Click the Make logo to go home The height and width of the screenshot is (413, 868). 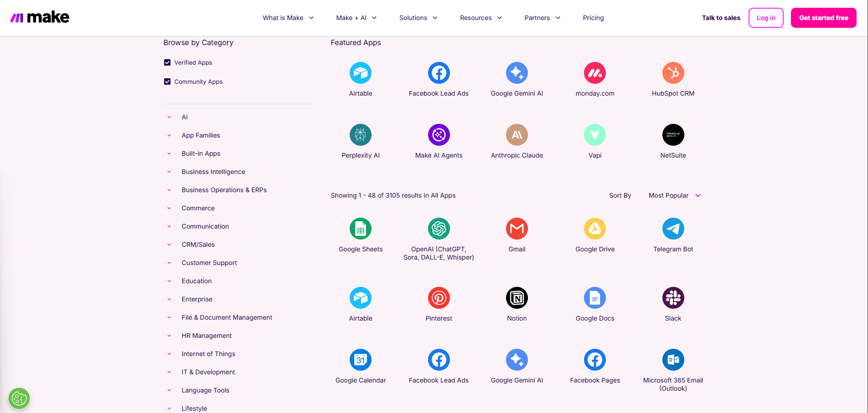[x=40, y=18]
